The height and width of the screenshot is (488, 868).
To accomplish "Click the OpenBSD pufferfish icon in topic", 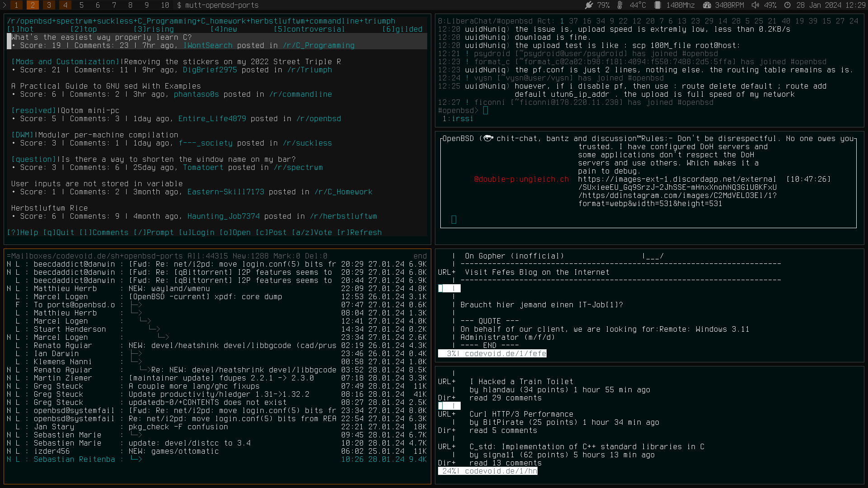I will click(488, 138).
